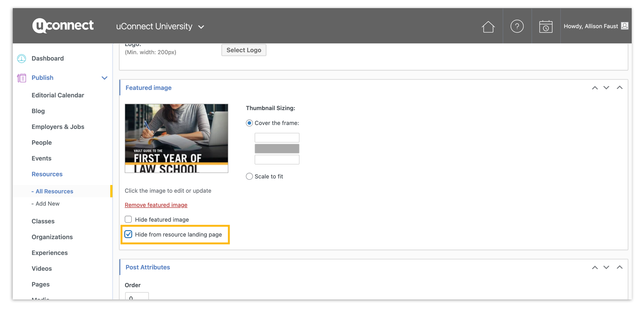Select Scale to fit radio option

click(x=249, y=177)
